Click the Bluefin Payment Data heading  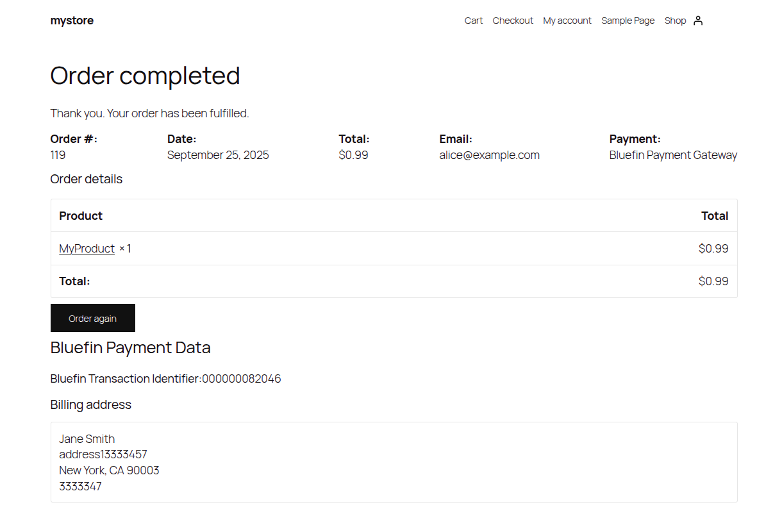130,347
